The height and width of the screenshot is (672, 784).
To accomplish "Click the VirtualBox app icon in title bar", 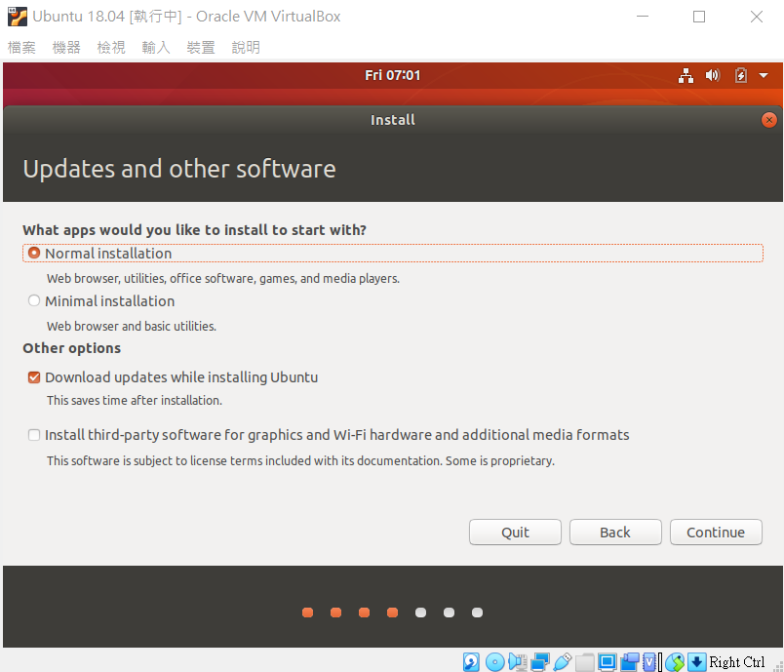I will [18, 17].
